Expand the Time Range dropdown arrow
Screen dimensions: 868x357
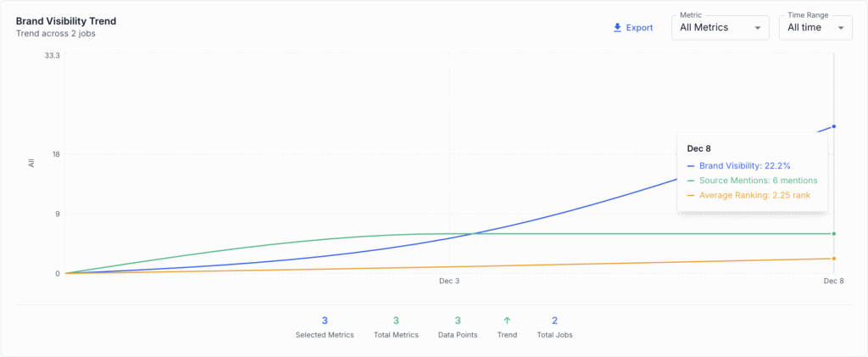coord(841,28)
